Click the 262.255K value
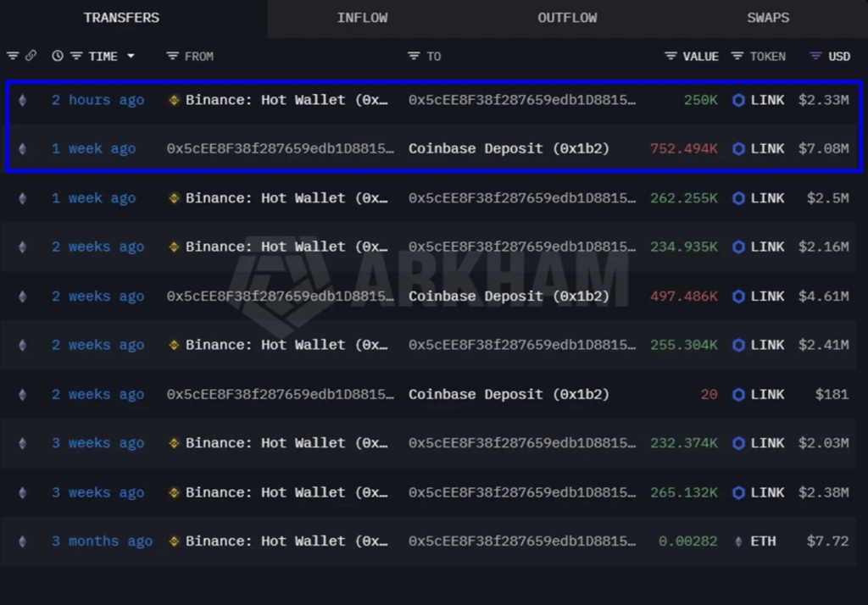This screenshot has width=868, height=605. click(684, 198)
